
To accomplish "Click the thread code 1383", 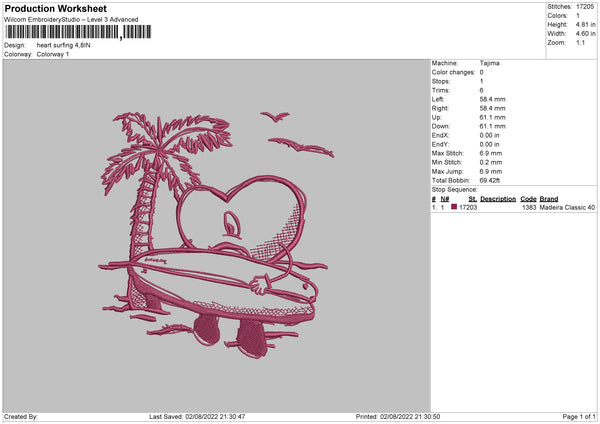I will [x=528, y=207].
